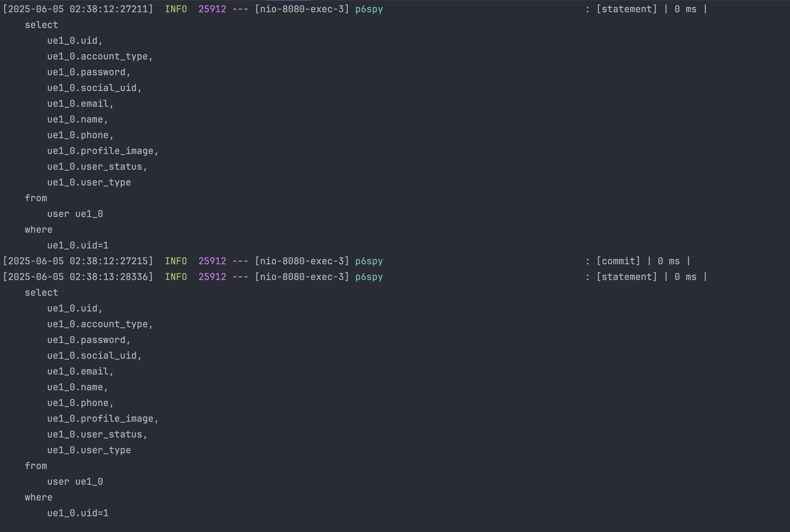Click ue1_0.uid=1 in the first query
Viewport: 790px width, 532px height.
[78, 245]
